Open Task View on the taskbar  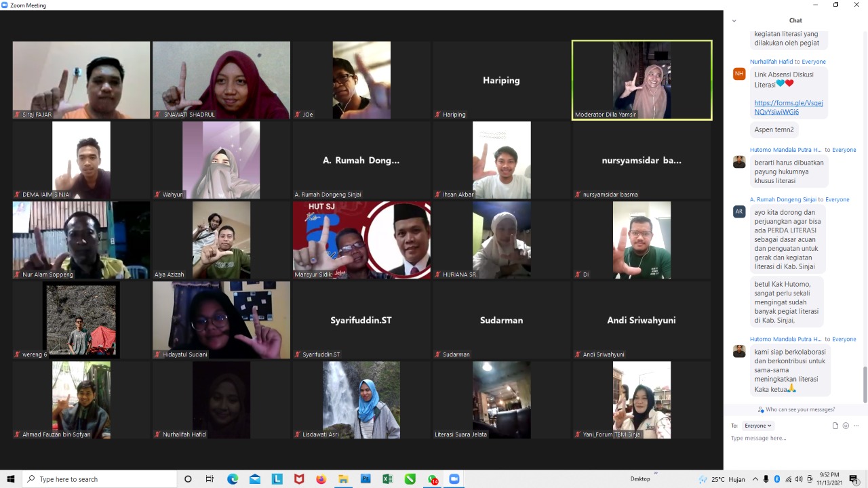(x=210, y=479)
